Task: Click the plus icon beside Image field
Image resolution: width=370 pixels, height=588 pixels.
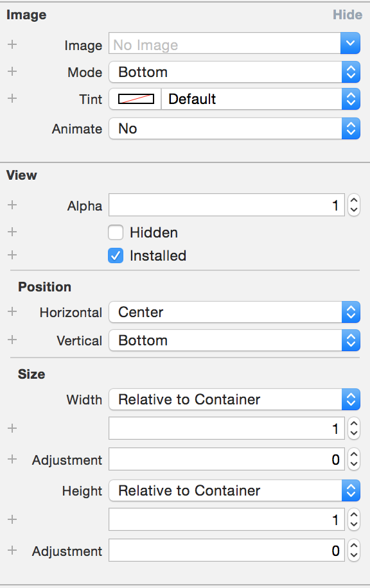Action: (12, 44)
